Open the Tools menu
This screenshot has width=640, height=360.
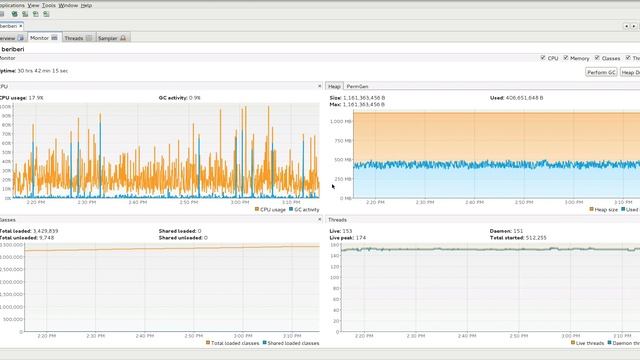click(x=49, y=5)
